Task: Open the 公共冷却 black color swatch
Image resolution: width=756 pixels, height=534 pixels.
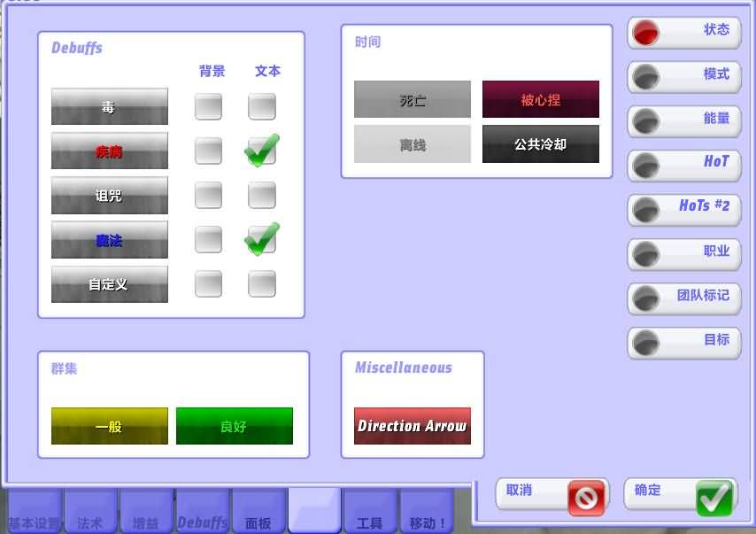Action: [x=541, y=143]
